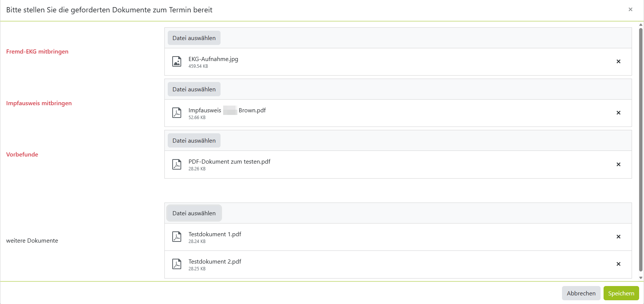Viewport: 644px width, 304px height.
Task: Delete Testdokument 1.pdf entry
Action: [618, 237]
